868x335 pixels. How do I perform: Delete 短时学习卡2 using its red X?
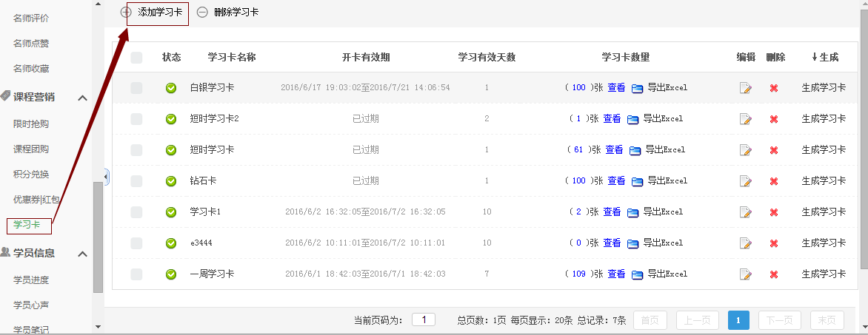tap(774, 119)
